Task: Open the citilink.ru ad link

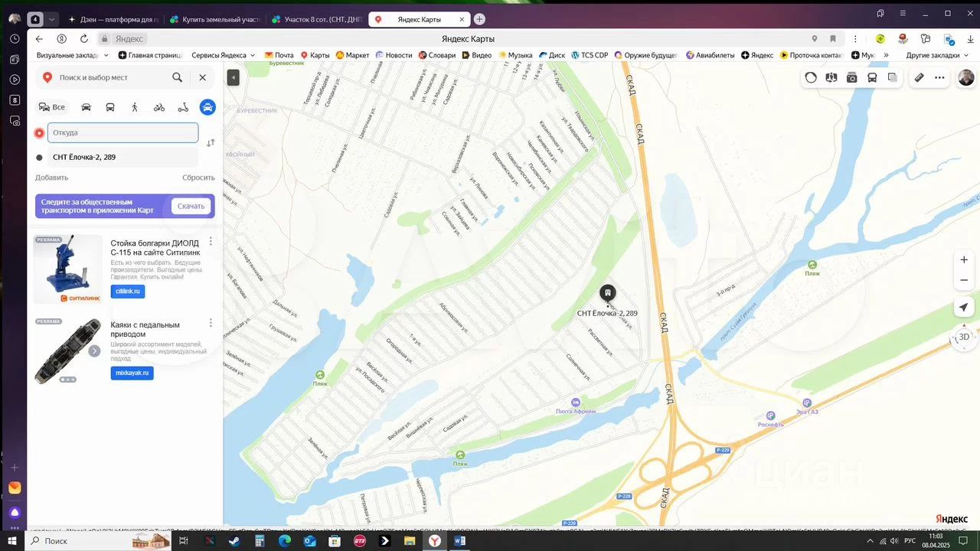Action: (x=127, y=292)
